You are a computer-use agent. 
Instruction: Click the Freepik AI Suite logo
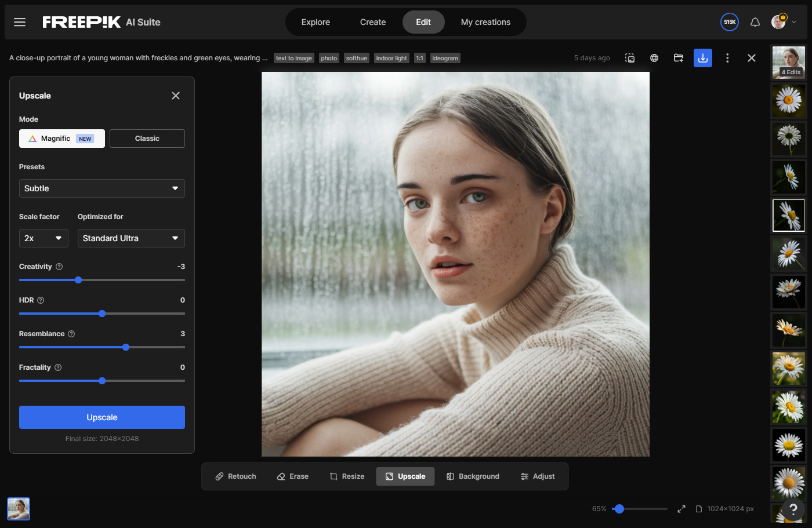click(101, 22)
